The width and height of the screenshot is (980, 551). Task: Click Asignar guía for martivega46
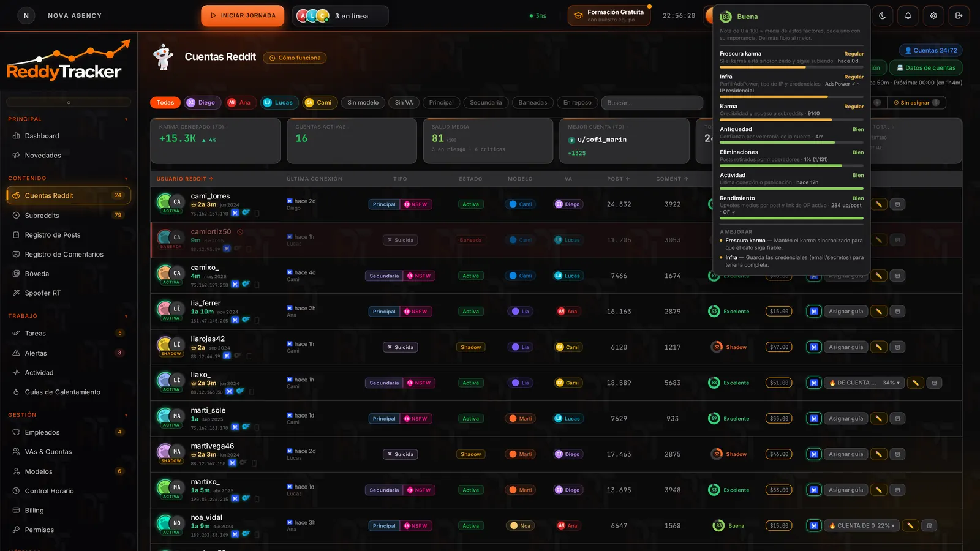coord(846,454)
